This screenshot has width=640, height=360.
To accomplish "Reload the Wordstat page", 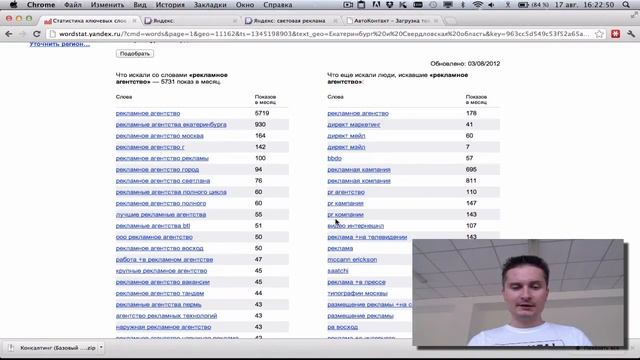I will tap(36, 34).
